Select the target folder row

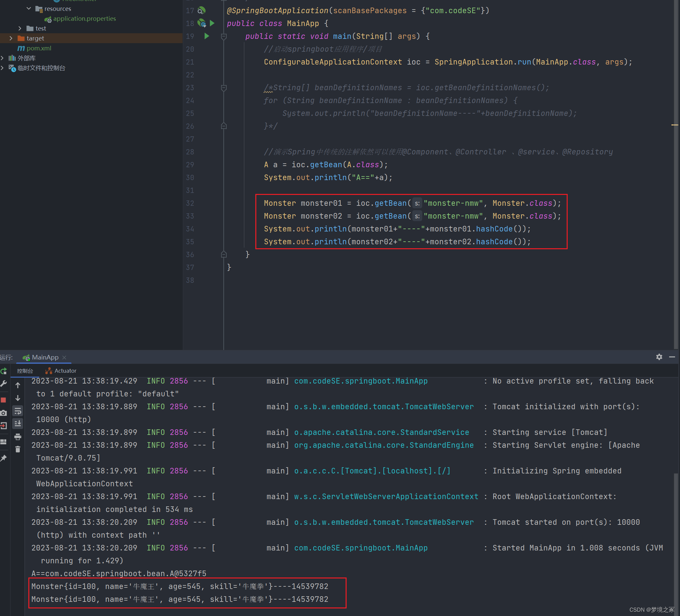[x=91, y=38]
